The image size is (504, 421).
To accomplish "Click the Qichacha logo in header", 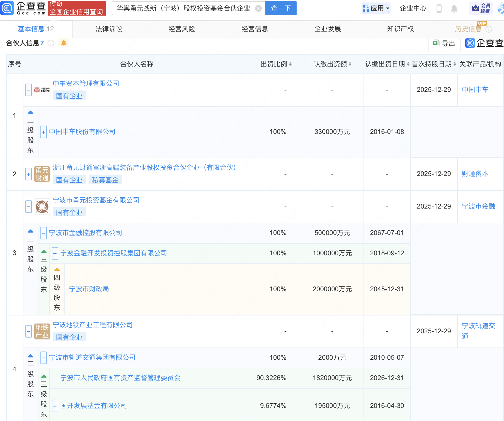I will pyautogui.click(x=23, y=8).
